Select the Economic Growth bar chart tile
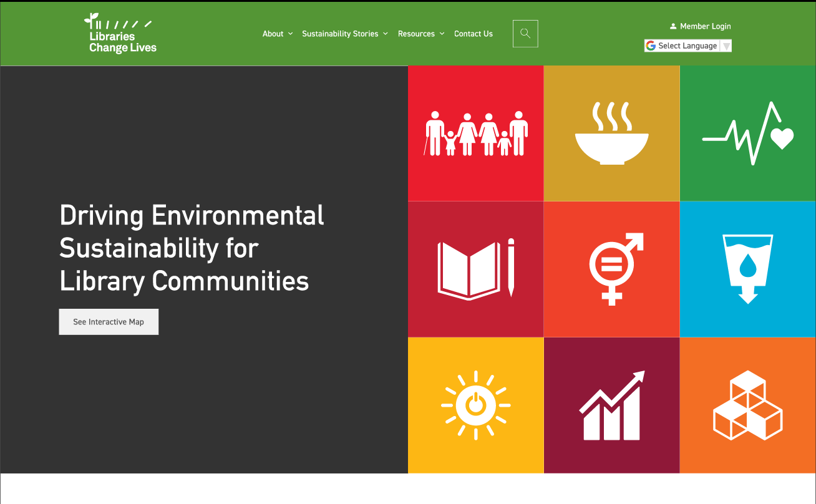816x504 pixels. pos(611,405)
